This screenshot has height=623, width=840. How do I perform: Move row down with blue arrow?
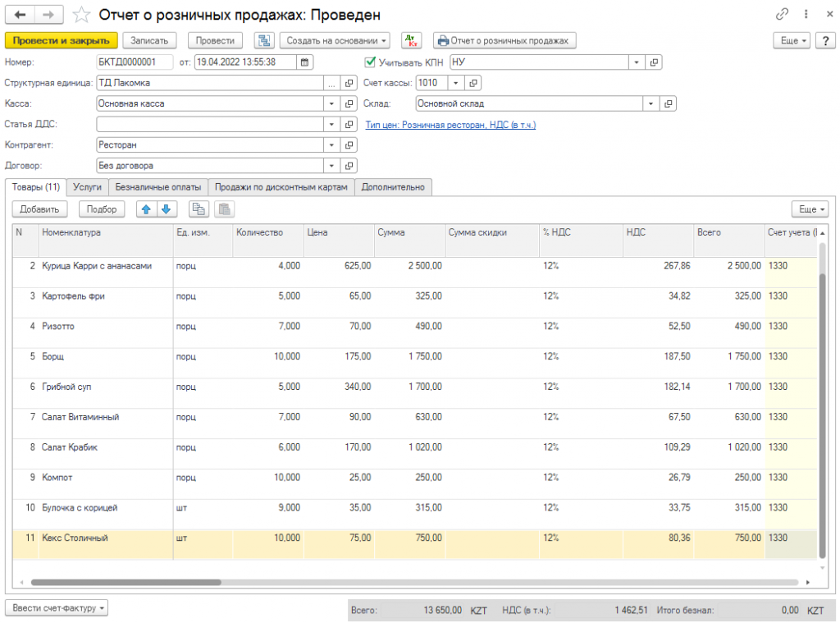click(166, 209)
